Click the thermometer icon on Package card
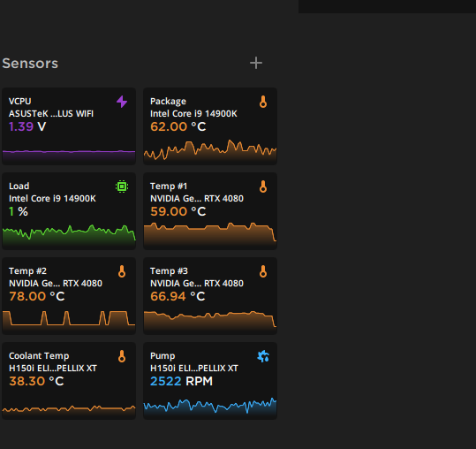 pyautogui.click(x=263, y=102)
